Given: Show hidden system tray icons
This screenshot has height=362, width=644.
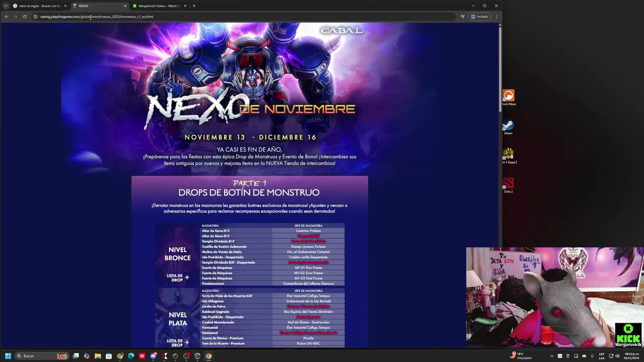Looking at the screenshot, I should [x=552, y=356].
